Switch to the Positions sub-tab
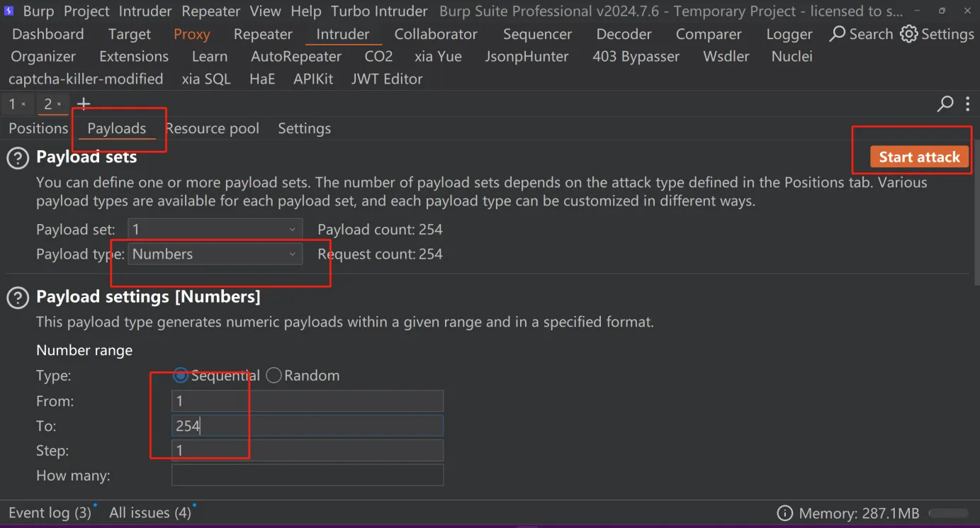 coord(38,128)
